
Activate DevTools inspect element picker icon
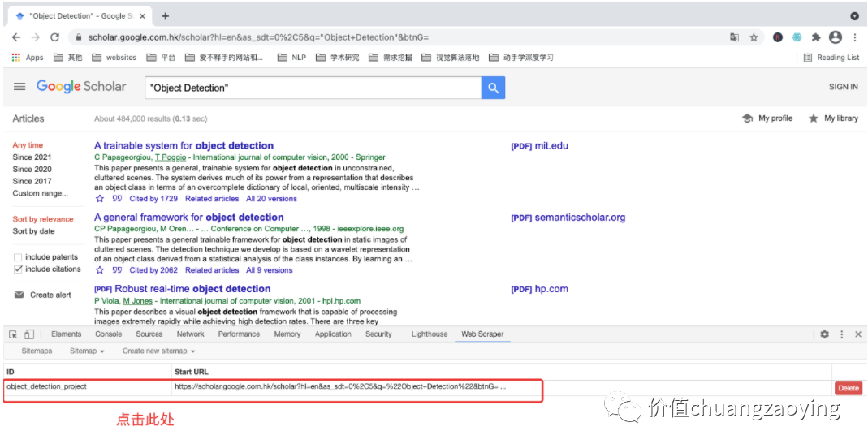13,334
